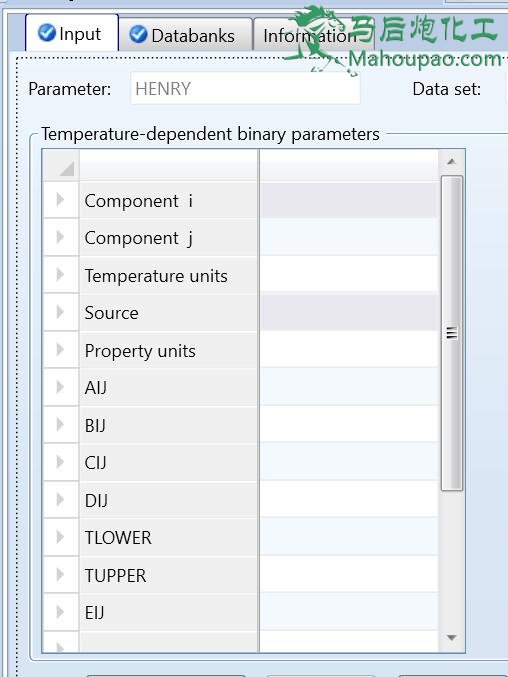Click the HENRY parameter field
Image resolution: width=508 pixels, height=677 pixels.
tap(245, 89)
